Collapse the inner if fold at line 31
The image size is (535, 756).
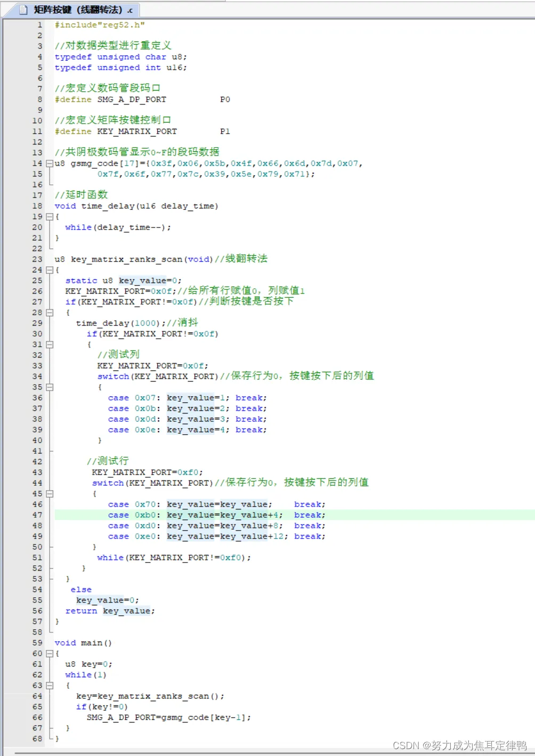(x=50, y=345)
